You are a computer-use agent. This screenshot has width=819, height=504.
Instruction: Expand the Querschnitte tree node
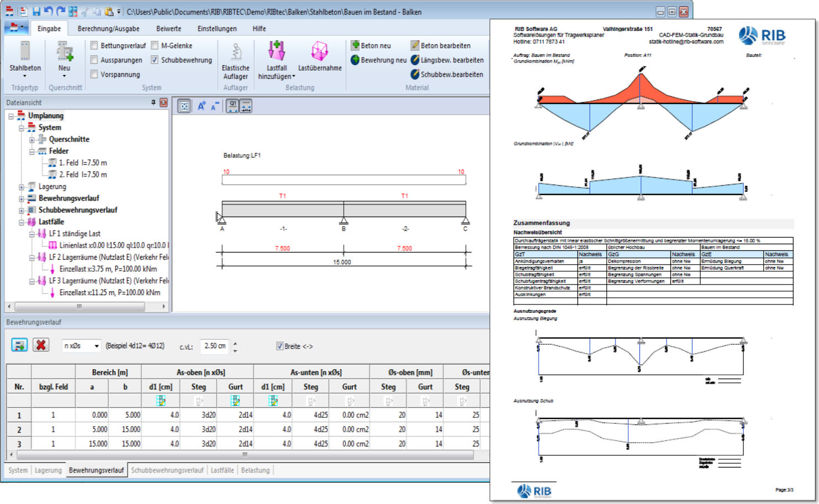32,140
